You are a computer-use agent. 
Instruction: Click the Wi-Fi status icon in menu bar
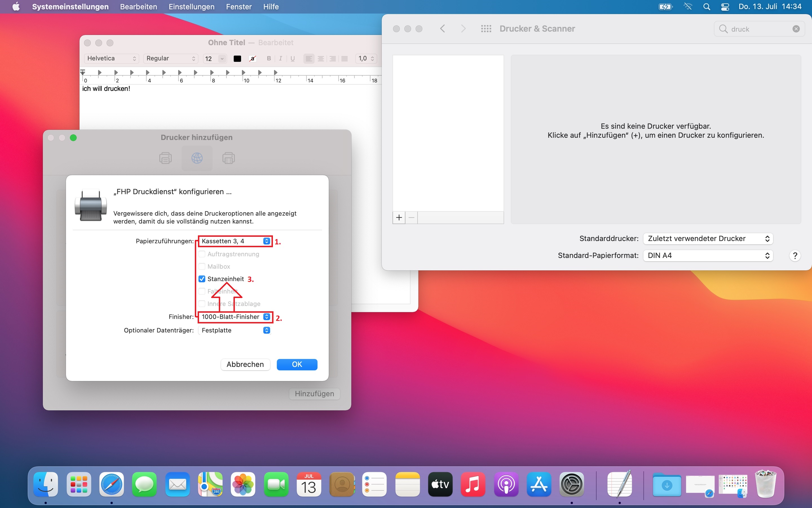coord(688,7)
